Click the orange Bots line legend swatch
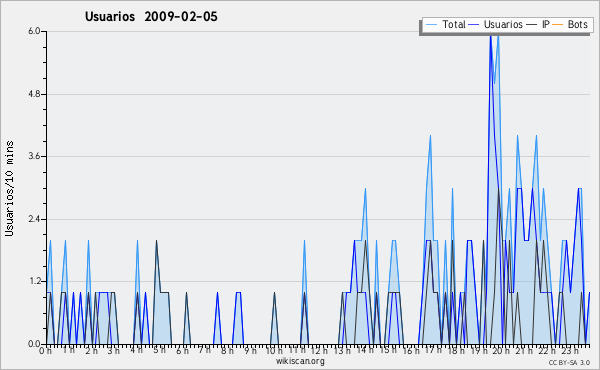Viewport: 600px width, 370px height. pyautogui.click(x=558, y=25)
